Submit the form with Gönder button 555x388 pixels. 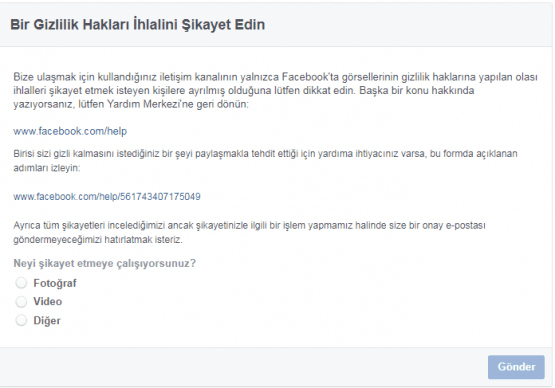[516, 367]
